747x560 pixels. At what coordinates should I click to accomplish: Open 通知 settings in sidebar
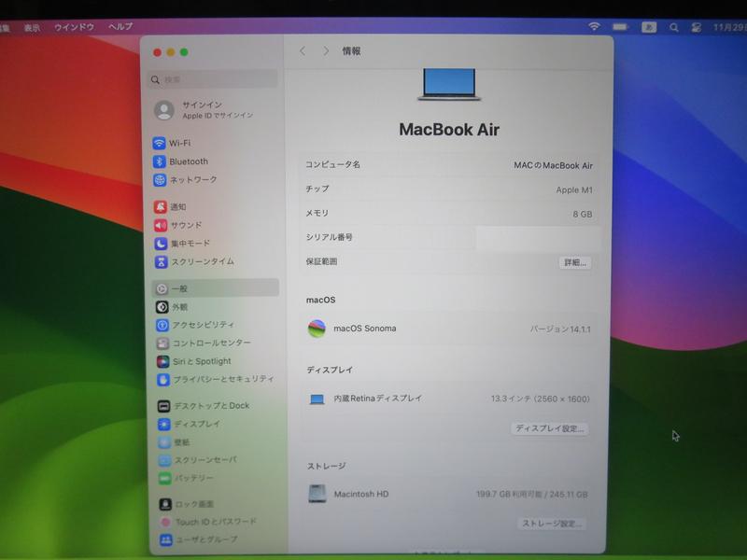[170, 206]
